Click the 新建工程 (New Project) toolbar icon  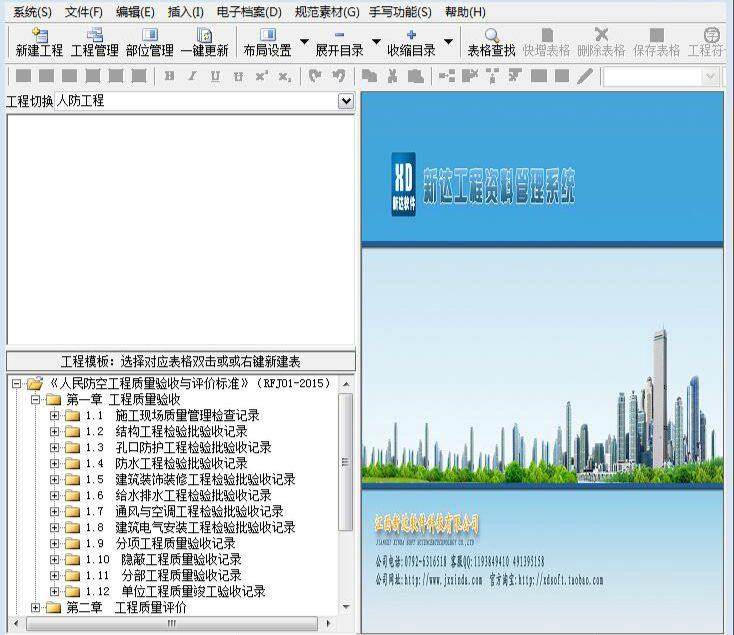39,42
